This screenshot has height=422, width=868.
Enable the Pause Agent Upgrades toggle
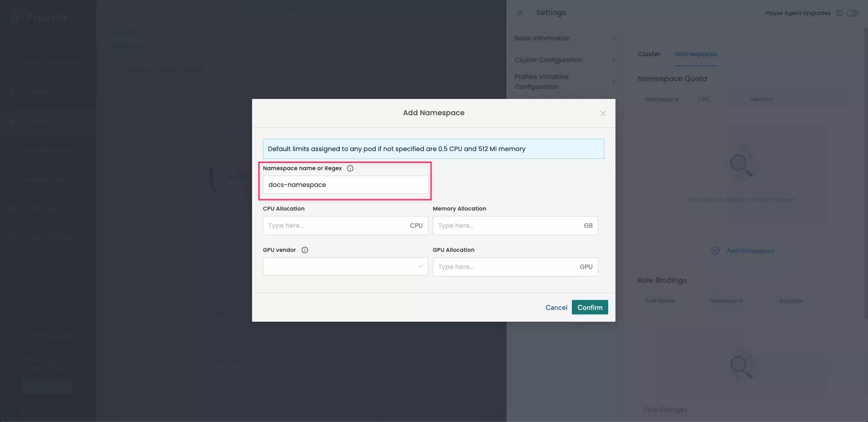pyautogui.click(x=853, y=13)
